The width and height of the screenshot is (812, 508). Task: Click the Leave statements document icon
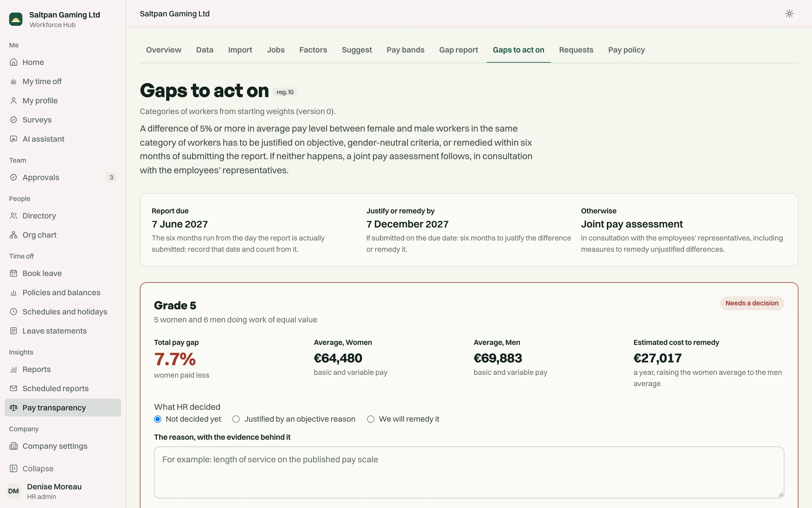(x=14, y=331)
